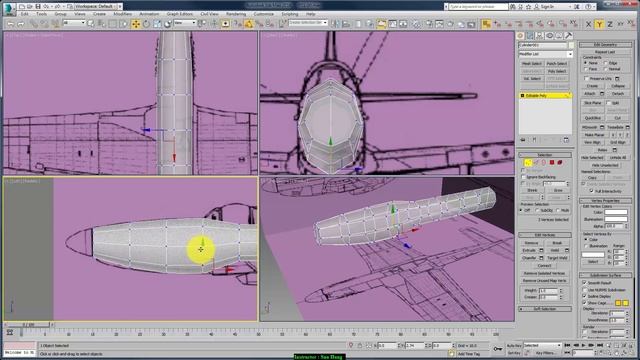Screen dimensions: 640x360
Task: Open the Display command panel tab
Action: point(559,36)
